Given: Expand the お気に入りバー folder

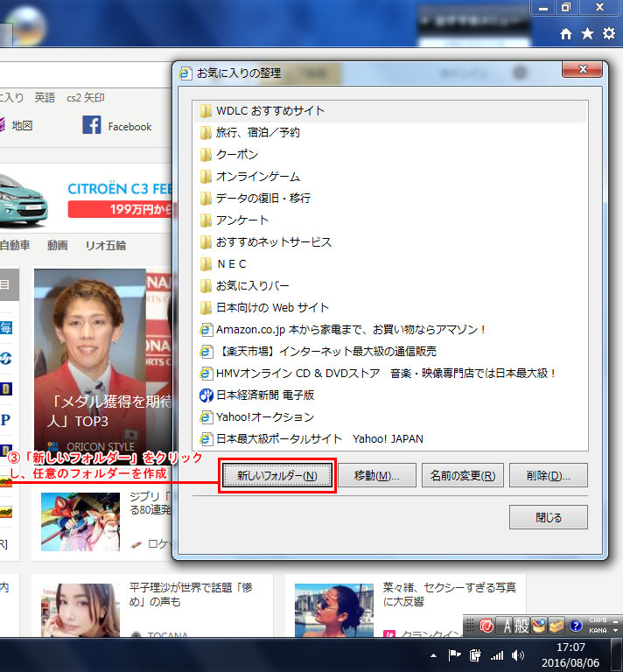Looking at the screenshot, I should (252, 286).
